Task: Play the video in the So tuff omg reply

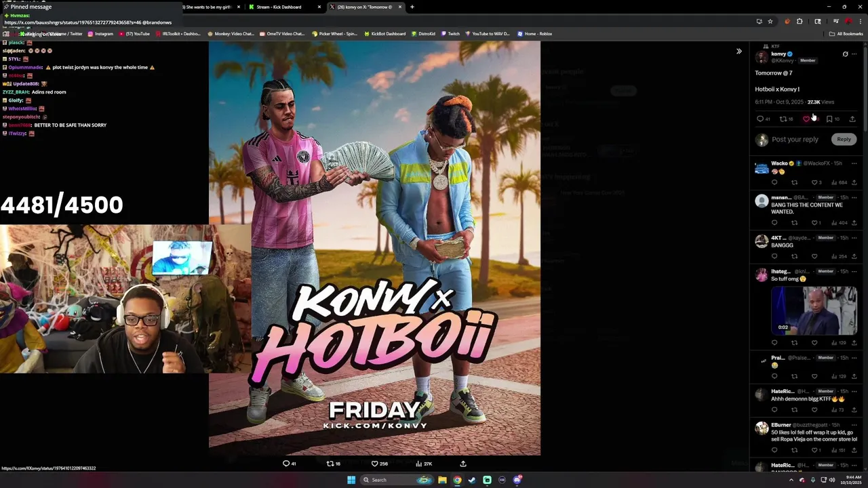Action: tap(814, 310)
